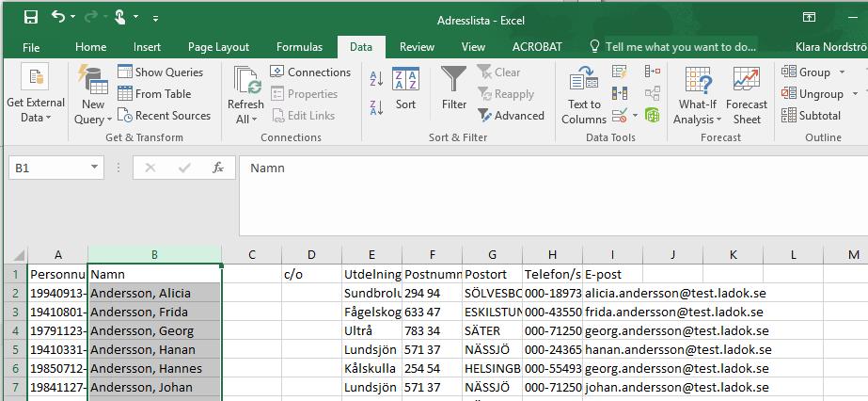Image resolution: width=868 pixels, height=401 pixels.
Task: Switch to the View tab
Action: pyautogui.click(x=473, y=47)
